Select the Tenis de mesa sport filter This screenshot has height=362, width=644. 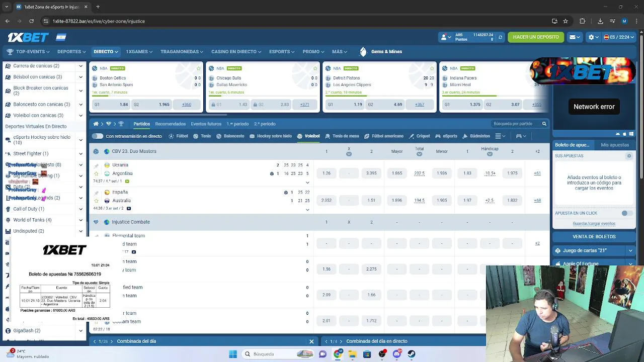click(342, 136)
